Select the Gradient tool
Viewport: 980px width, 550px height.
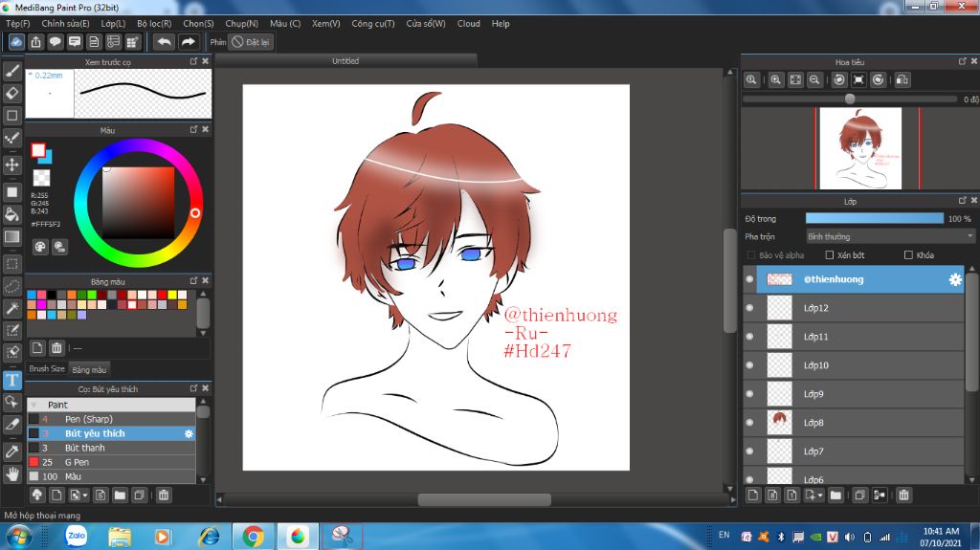tap(11, 237)
